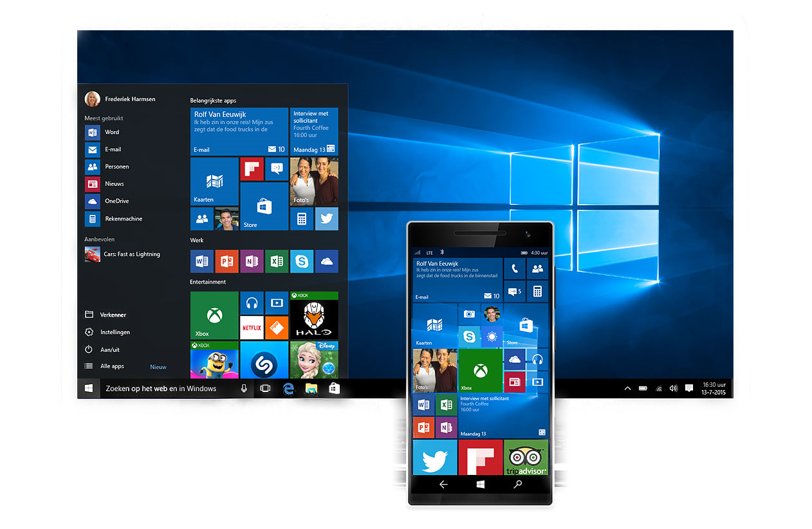812x529 pixels.
Task: Open the Films & TV tile in Entertainment
Action: pyautogui.click(x=277, y=302)
